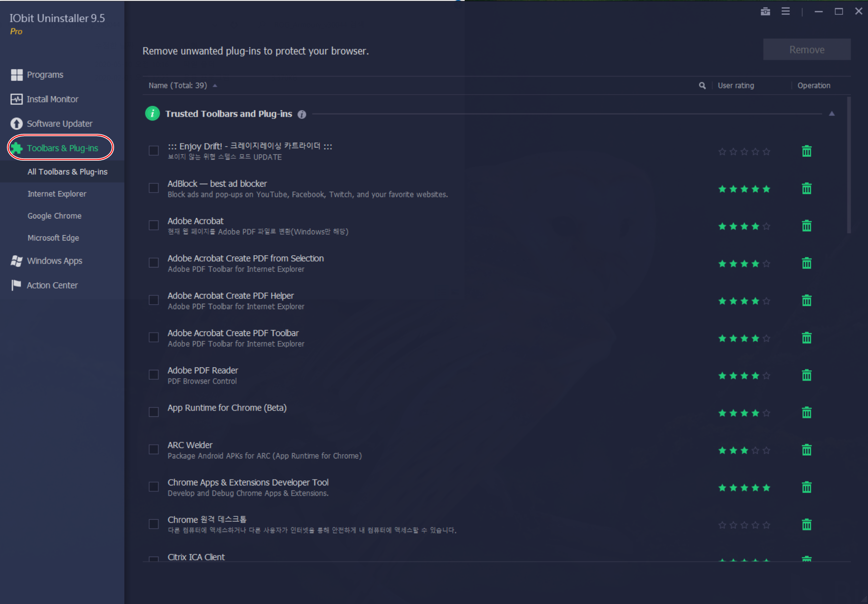The height and width of the screenshot is (604, 868).
Task: Click the Remove button
Action: (807, 49)
